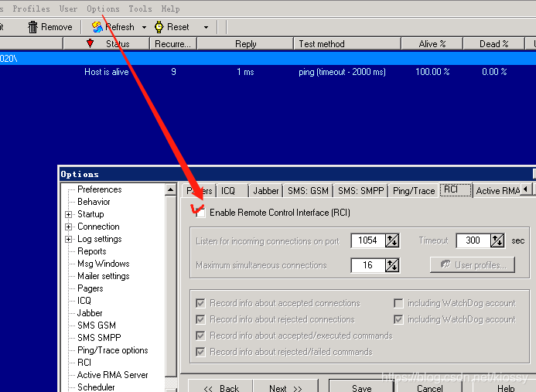Select Mailer settings in options tree
This screenshot has height=392, width=536.
[x=103, y=276]
